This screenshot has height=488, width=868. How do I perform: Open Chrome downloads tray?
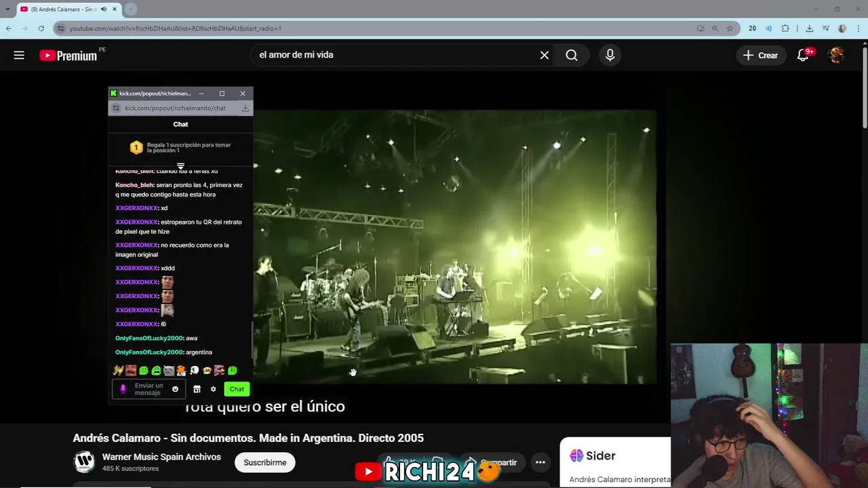810,28
